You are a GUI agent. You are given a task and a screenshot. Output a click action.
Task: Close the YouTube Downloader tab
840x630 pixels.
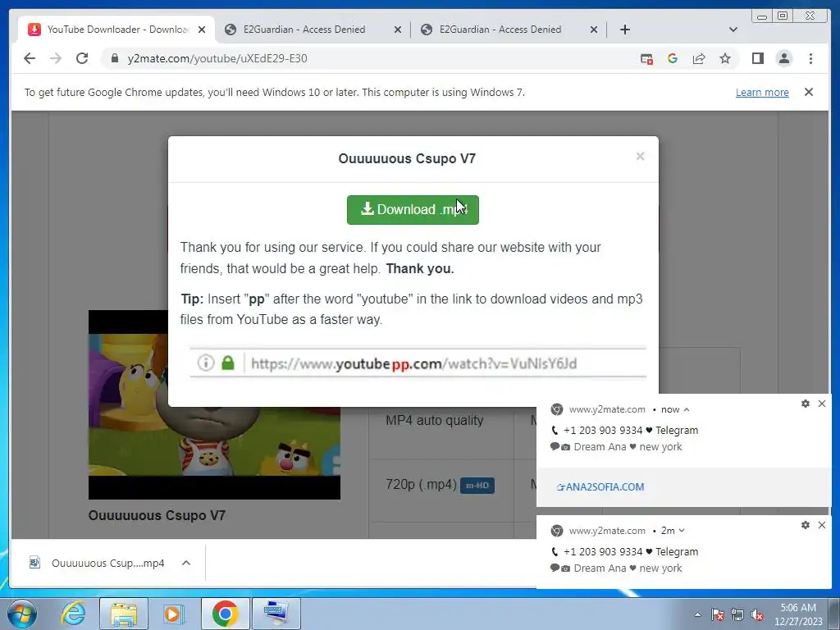(202, 30)
